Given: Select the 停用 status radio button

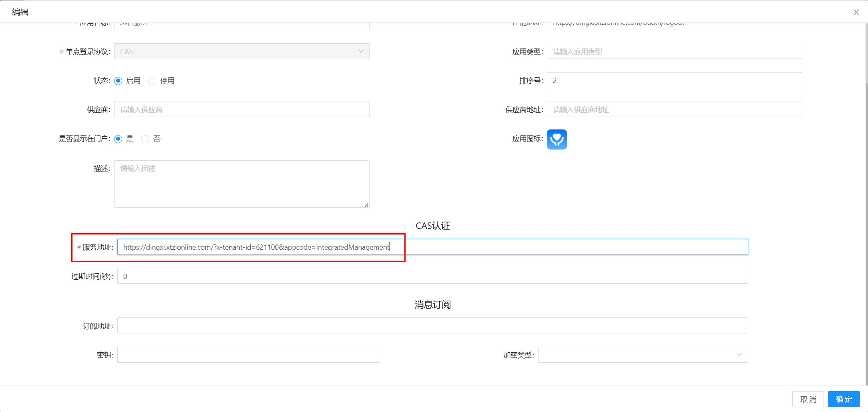Looking at the screenshot, I should (x=152, y=81).
